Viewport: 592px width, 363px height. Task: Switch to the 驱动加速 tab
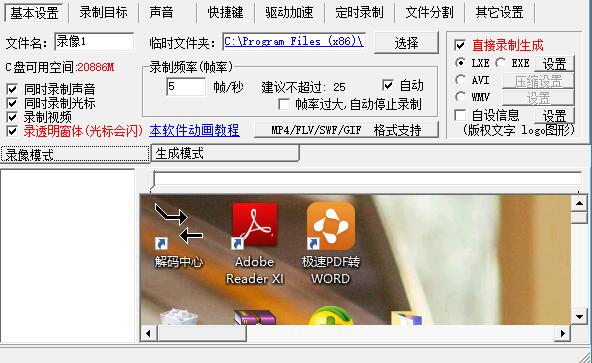point(289,12)
